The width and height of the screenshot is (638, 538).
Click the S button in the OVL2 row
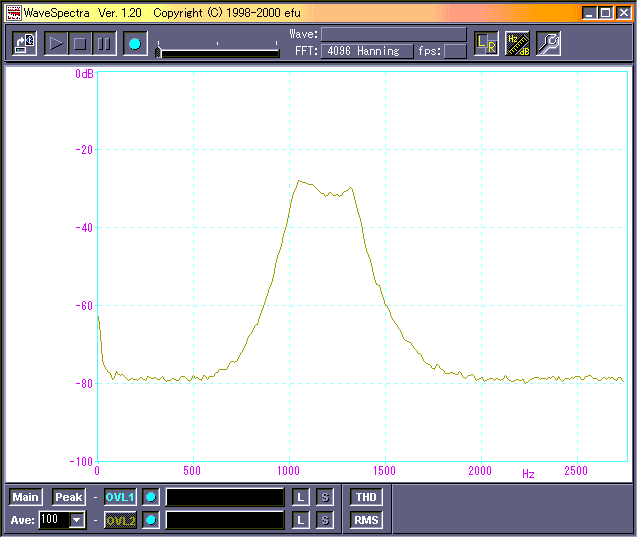point(325,521)
